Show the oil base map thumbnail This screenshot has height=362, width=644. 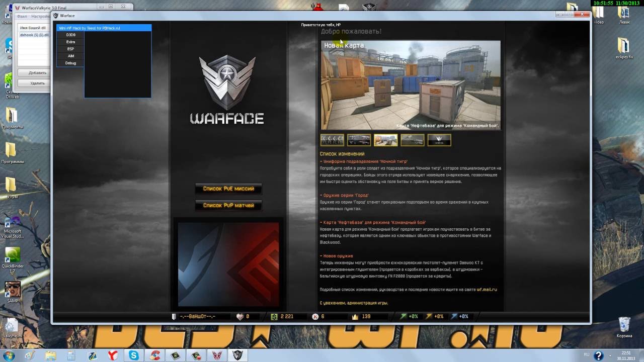(385, 140)
